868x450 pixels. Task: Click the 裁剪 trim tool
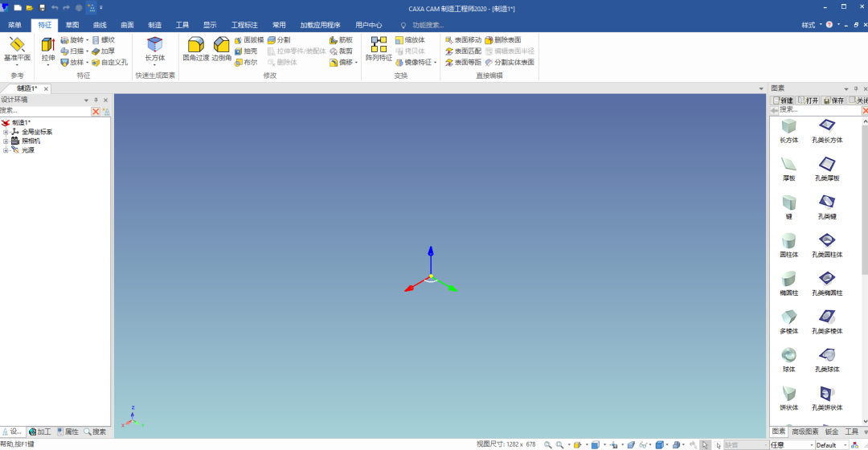click(341, 51)
